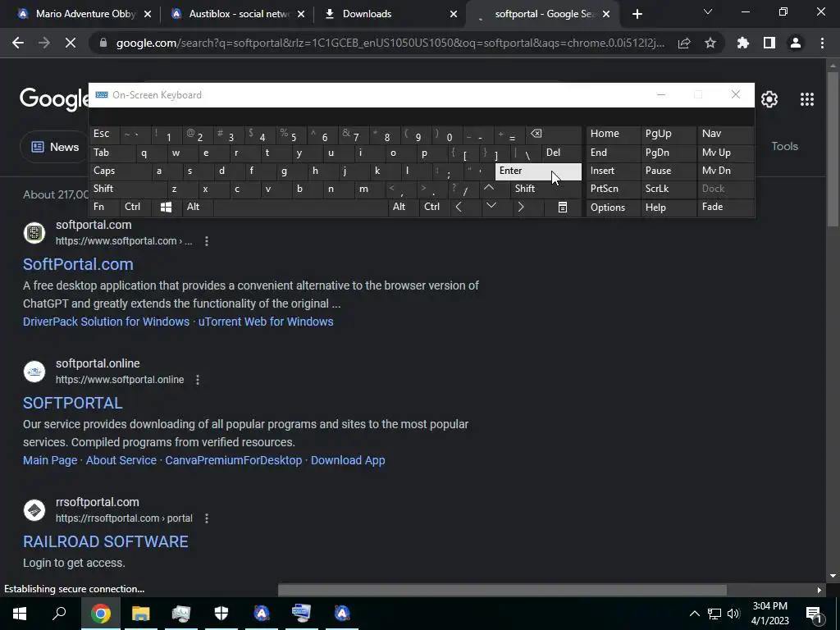840x630 pixels.
Task: Toggle Caps key on the On-Screen Keyboard
Action: coord(121,171)
